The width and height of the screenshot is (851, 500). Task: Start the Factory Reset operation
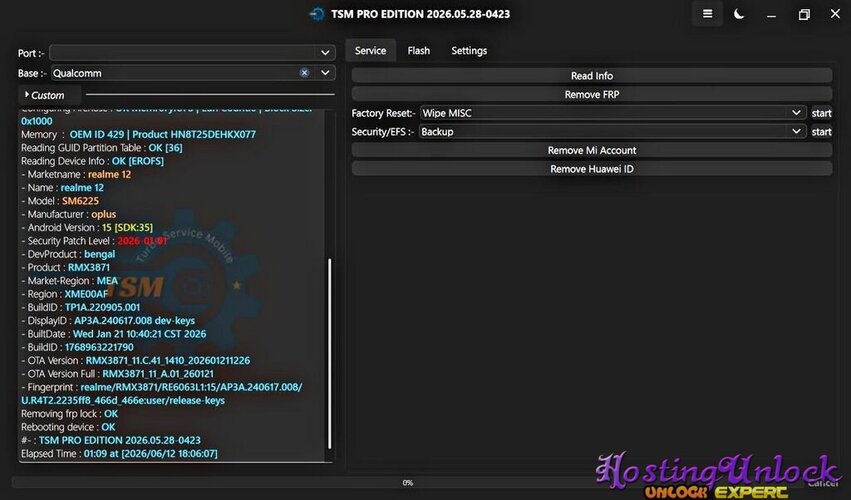tap(821, 113)
